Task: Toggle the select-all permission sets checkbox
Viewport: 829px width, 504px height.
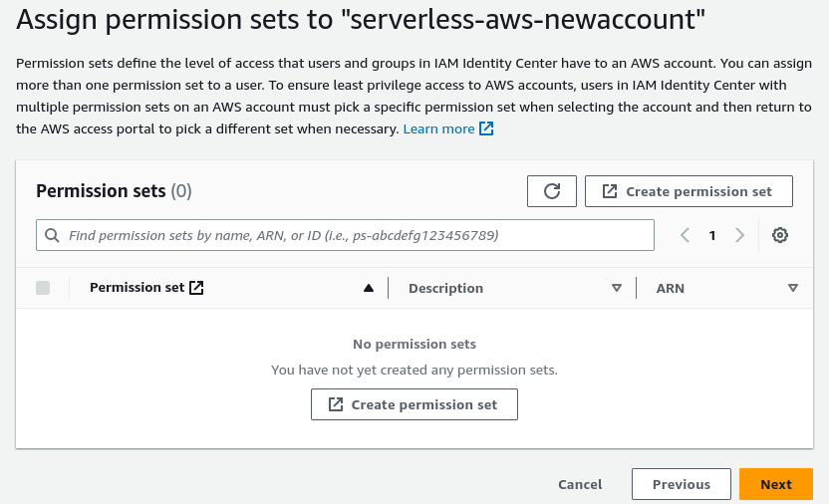Action: [43, 288]
